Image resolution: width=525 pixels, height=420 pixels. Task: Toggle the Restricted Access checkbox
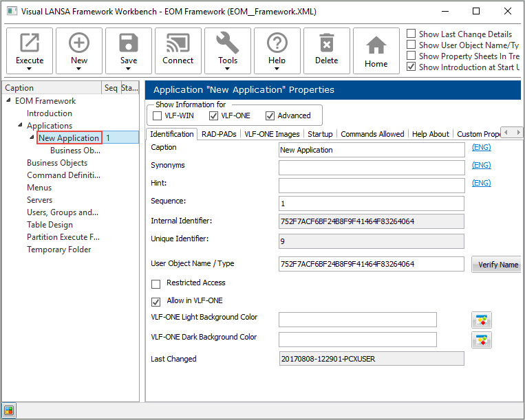coord(156,283)
